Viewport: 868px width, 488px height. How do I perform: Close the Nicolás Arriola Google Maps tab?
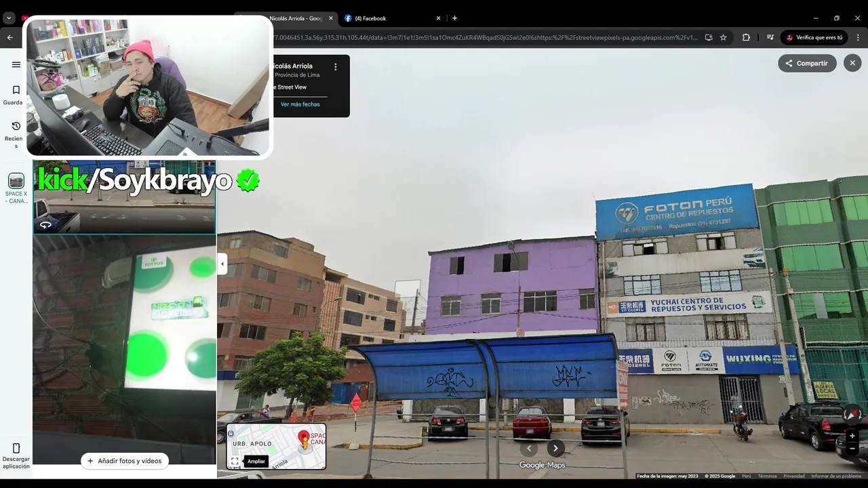(x=331, y=18)
